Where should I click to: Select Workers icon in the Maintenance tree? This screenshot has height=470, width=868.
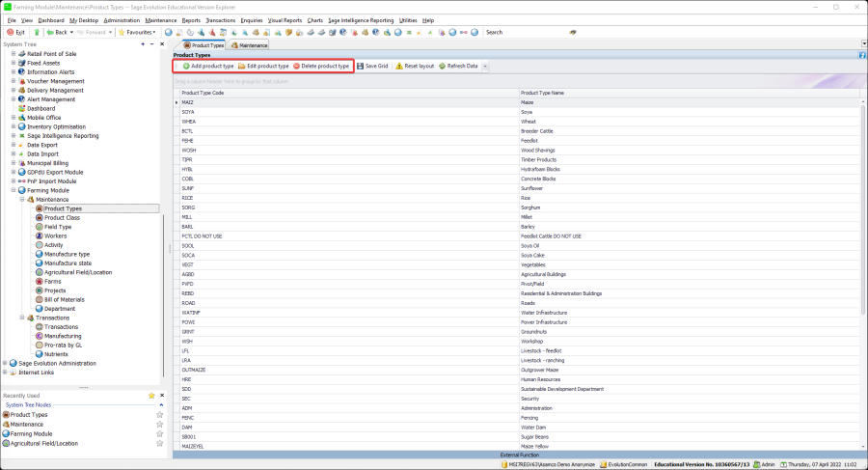40,235
